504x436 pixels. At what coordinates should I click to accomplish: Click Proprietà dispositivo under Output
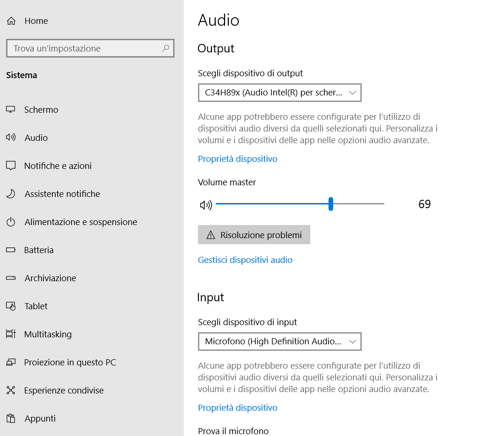237,159
